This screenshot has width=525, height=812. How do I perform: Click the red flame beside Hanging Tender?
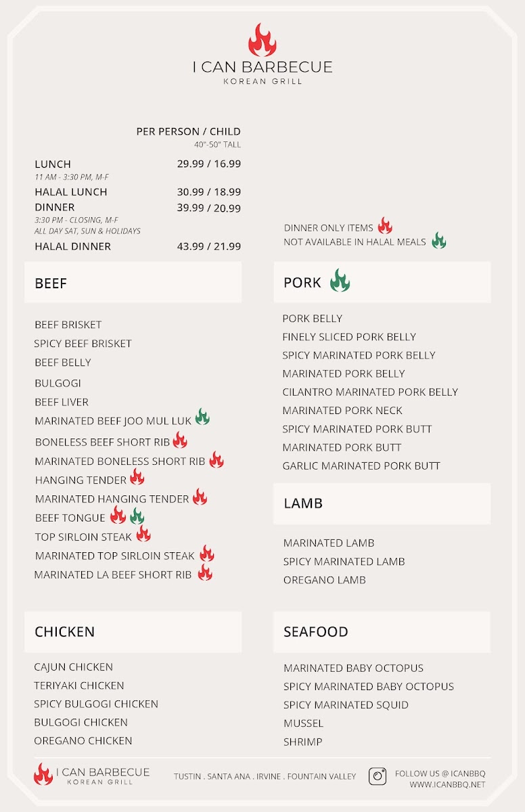137,477
